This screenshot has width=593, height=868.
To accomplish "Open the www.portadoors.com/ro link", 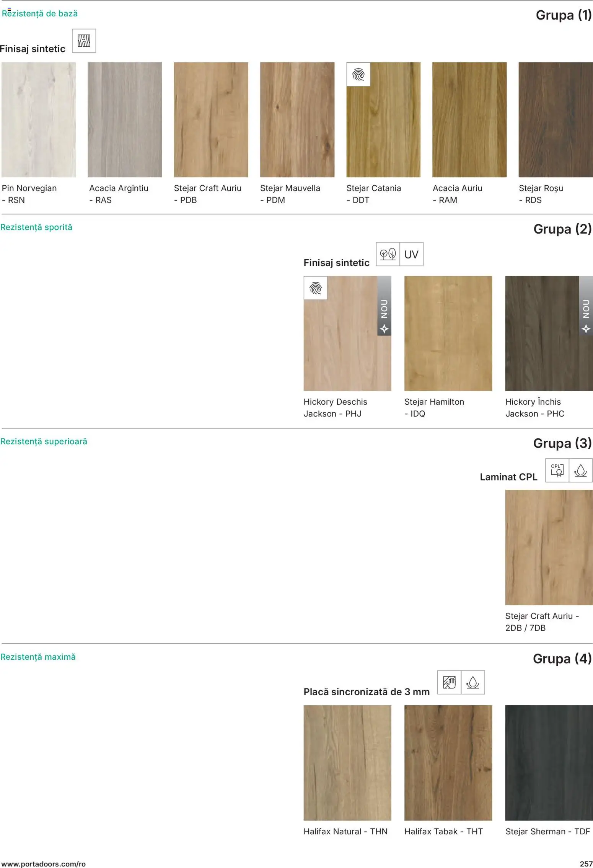I will tap(44, 864).
